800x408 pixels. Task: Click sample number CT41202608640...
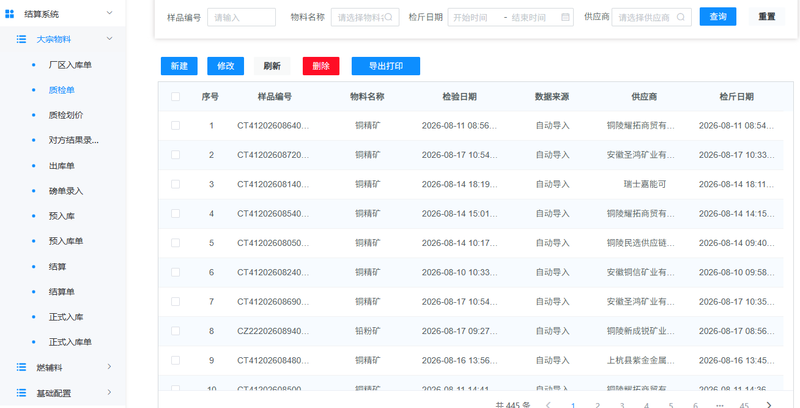[273, 125]
